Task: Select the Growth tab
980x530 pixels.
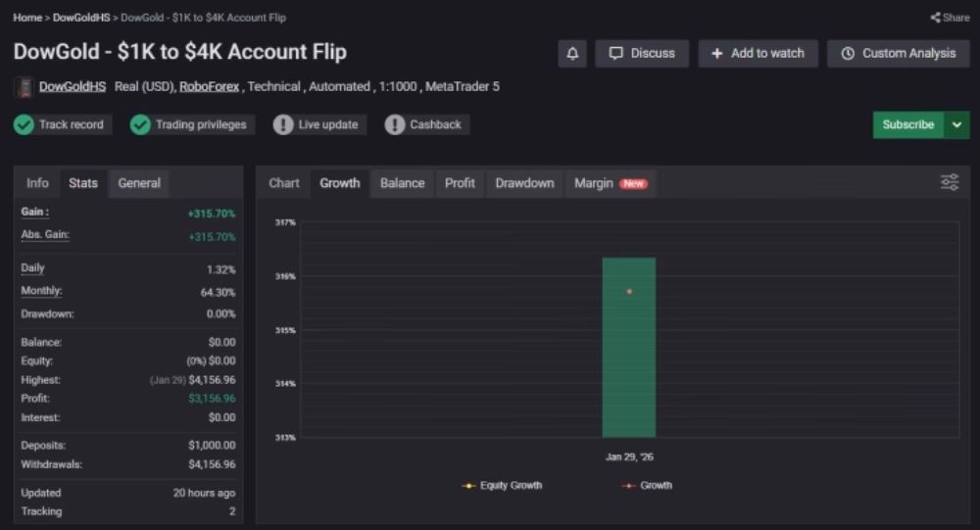Action: 340,183
